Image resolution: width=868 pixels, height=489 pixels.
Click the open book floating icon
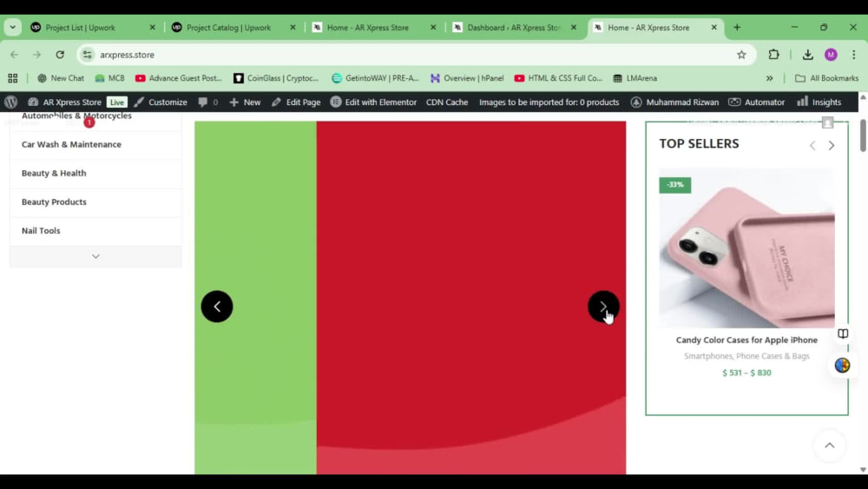pos(843,334)
